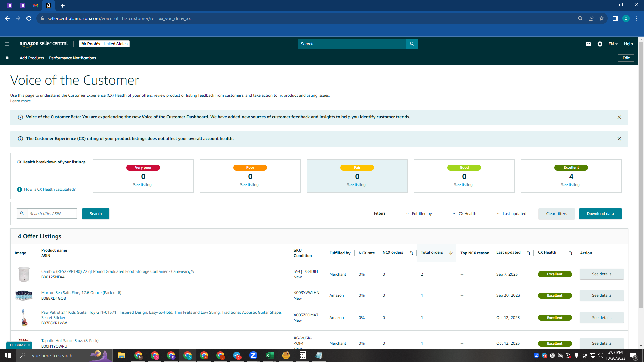This screenshot has height=362, width=644.
Task: Open How is CX Health calculated link
Action: (x=50, y=189)
